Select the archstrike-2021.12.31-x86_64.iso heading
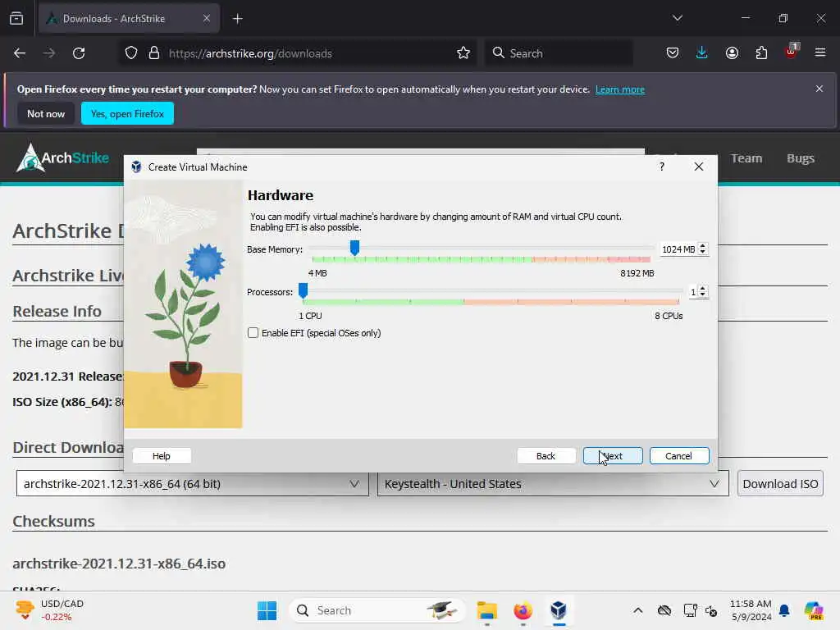This screenshot has height=630, width=840. pos(119,564)
